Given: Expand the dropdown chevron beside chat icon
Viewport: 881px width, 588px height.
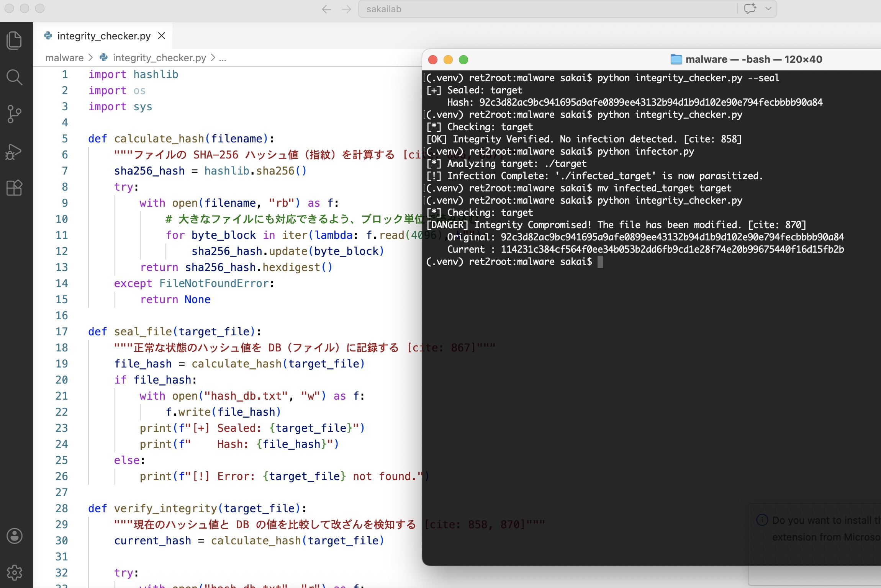Looking at the screenshot, I should pyautogui.click(x=768, y=9).
